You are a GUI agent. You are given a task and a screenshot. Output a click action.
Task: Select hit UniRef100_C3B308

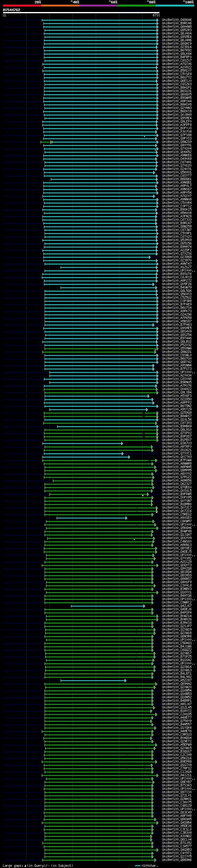(x=177, y=833)
